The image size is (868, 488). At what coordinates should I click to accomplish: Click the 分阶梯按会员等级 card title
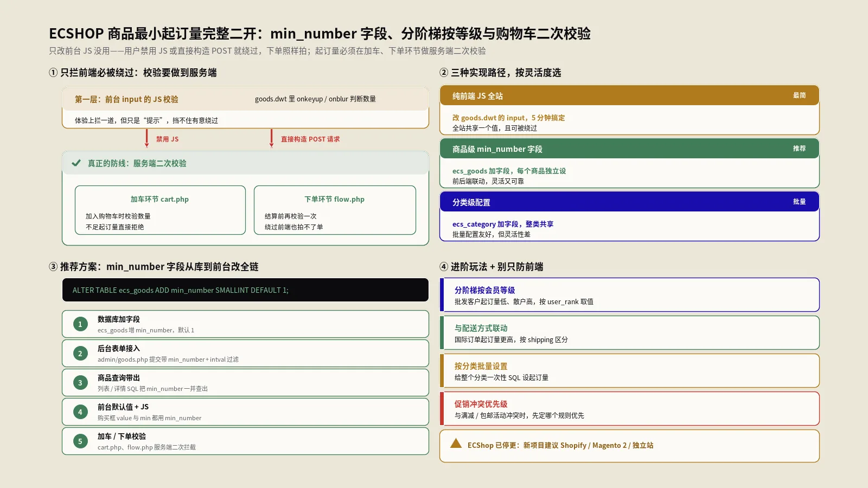click(x=484, y=290)
